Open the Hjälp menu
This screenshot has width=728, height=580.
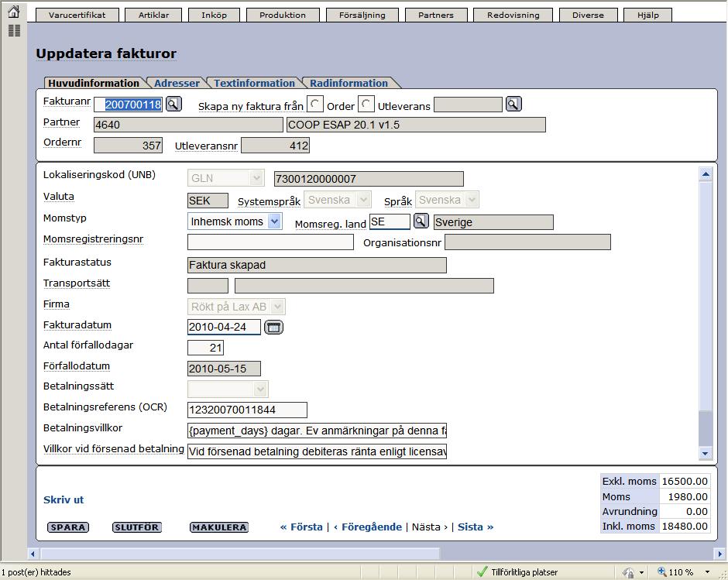pyautogui.click(x=648, y=15)
